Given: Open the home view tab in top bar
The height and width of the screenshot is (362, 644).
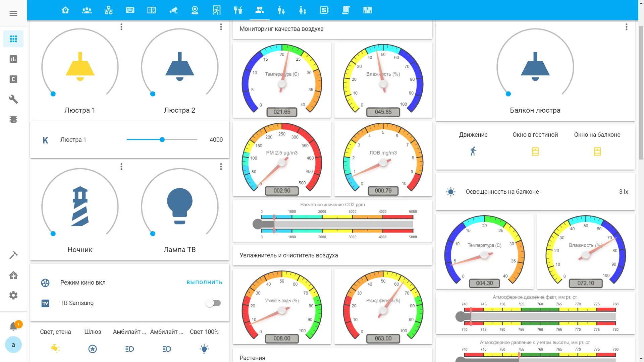Looking at the screenshot, I should (65, 10).
